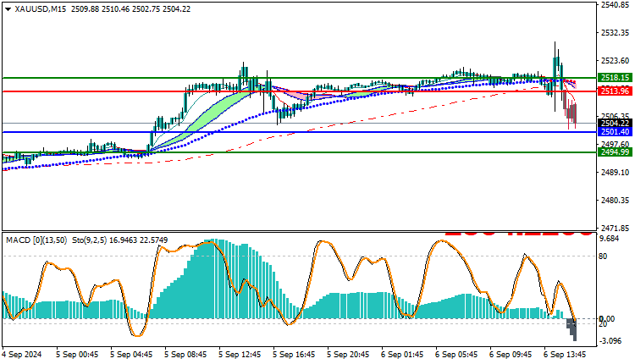
Task: Select the 9.684 indicator scale value
Action: click(610, 239)
